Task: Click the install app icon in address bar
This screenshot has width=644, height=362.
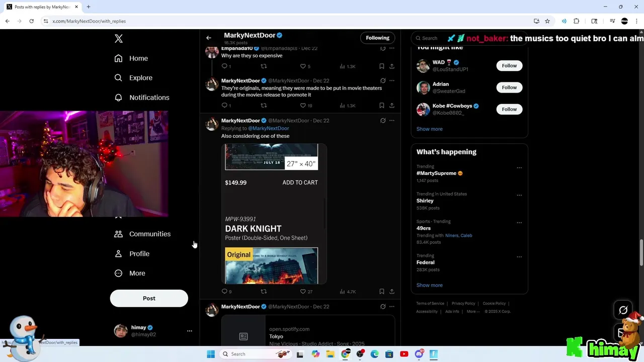Action: pos(536,21)
